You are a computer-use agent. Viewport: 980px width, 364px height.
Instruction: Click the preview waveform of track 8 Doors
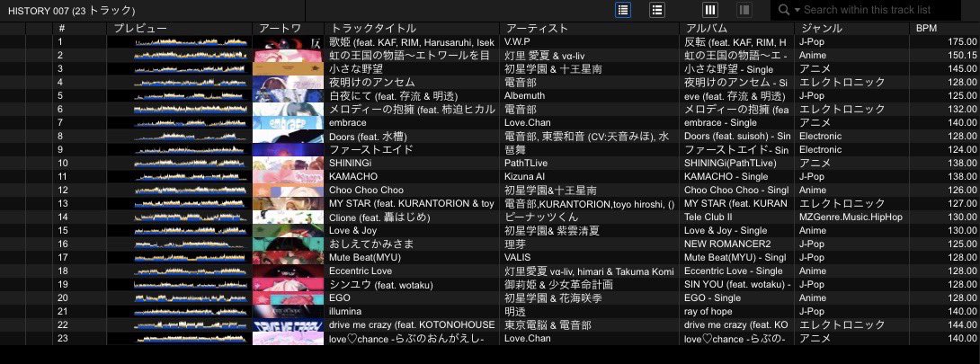[x=192, y=136]
